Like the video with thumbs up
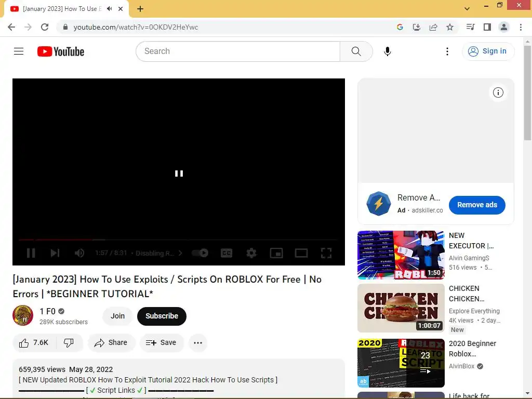The image size is (532, 399). (34, 343)
